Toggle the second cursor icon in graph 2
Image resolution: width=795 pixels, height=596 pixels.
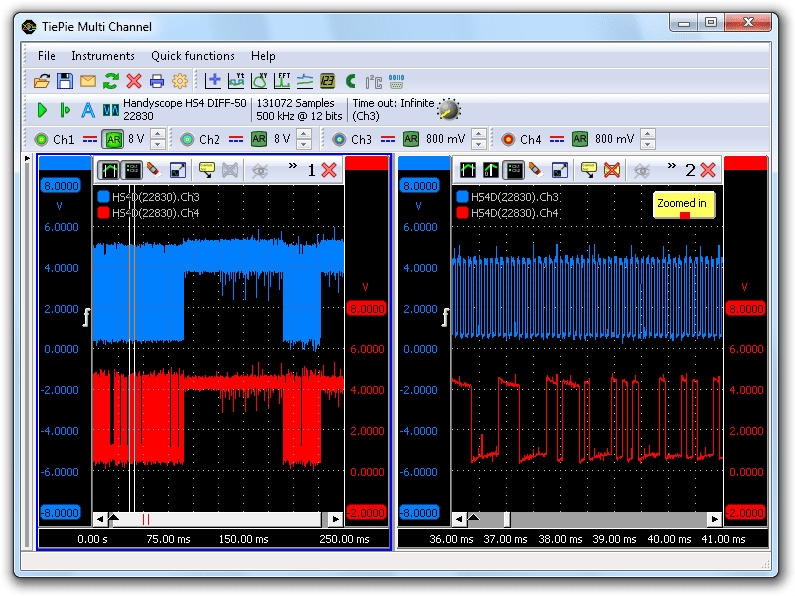click(x=491, y=170)
